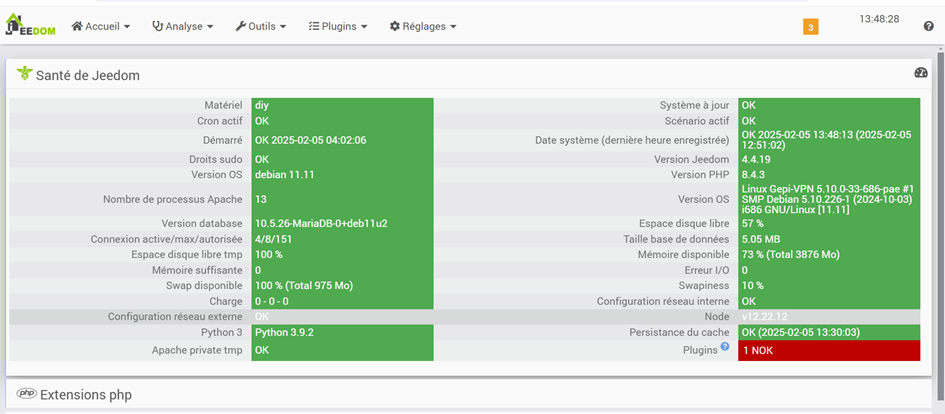945x414 pixels.
Task: Expand the Analyse dropdown caret
Action: pyautogui.click(x=210, y=27)
